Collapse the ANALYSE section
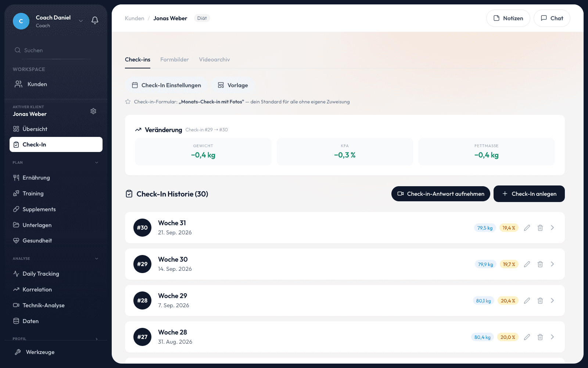588x368 pixels. point(97,258)
